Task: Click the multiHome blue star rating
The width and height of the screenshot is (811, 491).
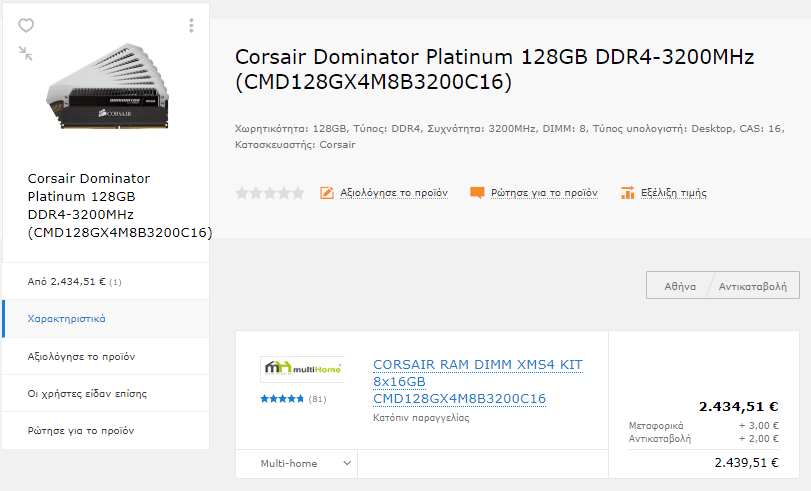Action: click(x=282, y=399)
